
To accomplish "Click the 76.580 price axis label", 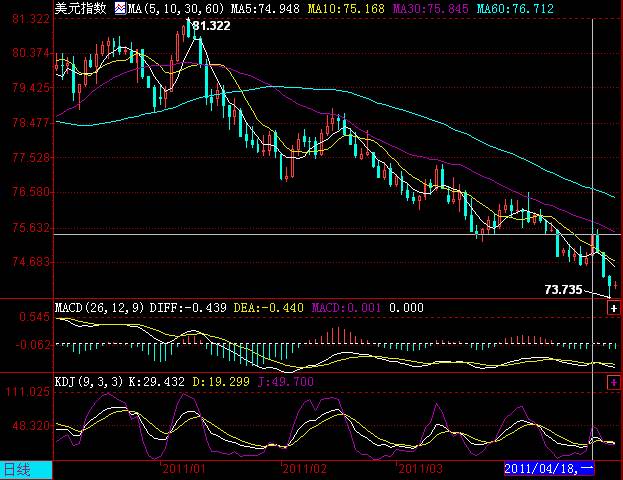I will point(31,192).
